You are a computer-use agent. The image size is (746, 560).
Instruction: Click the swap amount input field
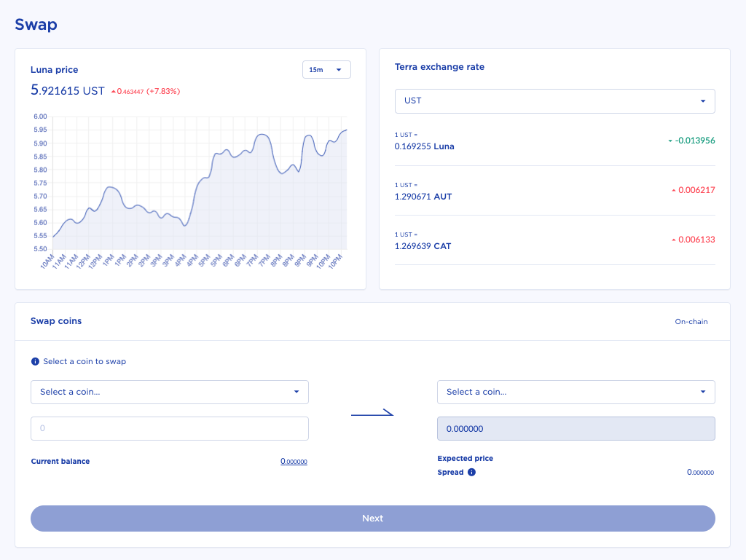tap(169, 428)
